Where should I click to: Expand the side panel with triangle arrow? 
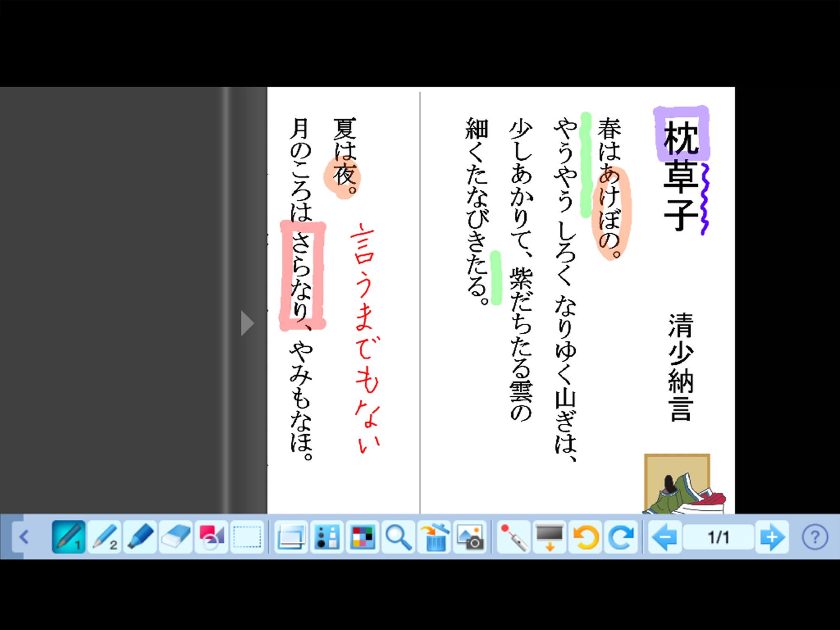(x=247, y=323)
